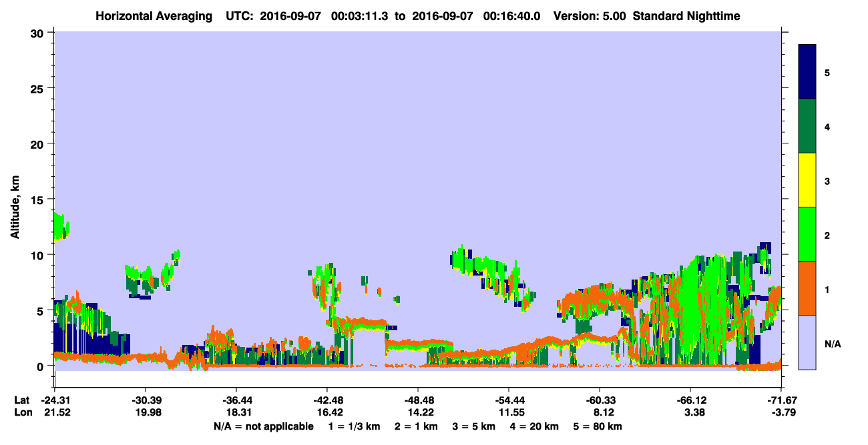The width and height of the screenshot is (868, 445).
Task: Click the latitude value -71.67
Action: tap(781, 400)
